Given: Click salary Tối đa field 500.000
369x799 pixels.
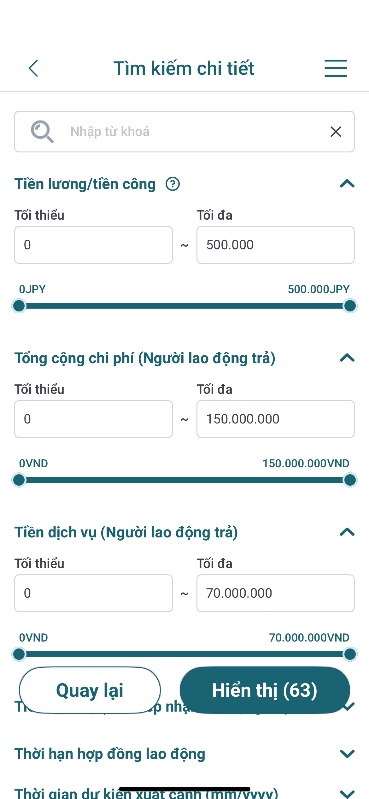Looking at the screenshot, I should [276, 245].
